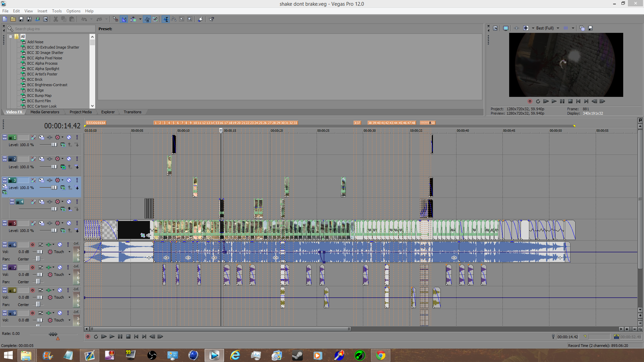The height and width of the screenshot is (362, 644).
Task: Switch to the Media Generators tab
Action: (x=45, y=112)
